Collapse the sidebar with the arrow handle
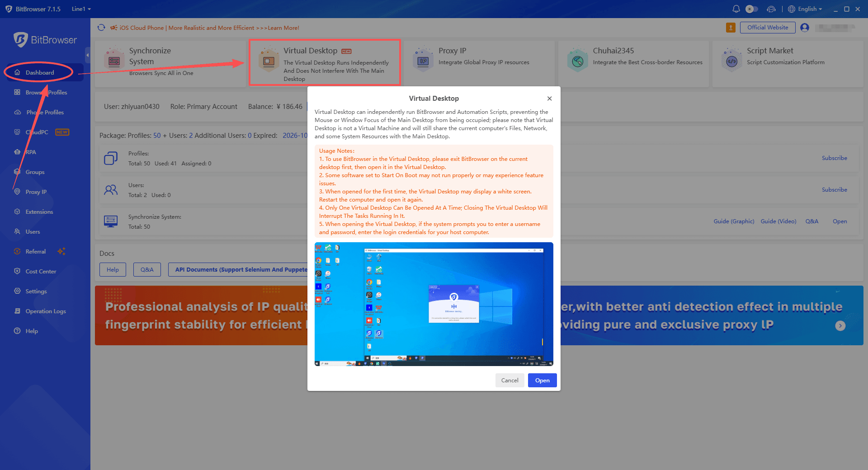This screenshot has width=868, height=470. [87, 55]
